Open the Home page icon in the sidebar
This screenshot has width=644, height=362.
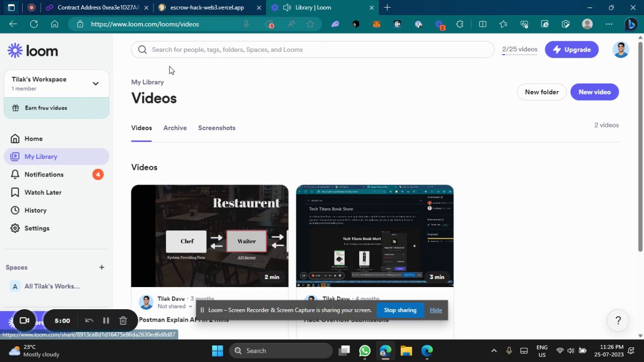(x=15, y=139)
